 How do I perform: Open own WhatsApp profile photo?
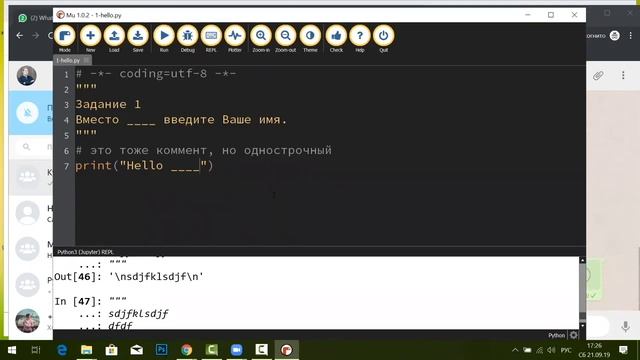coord(27,76)
